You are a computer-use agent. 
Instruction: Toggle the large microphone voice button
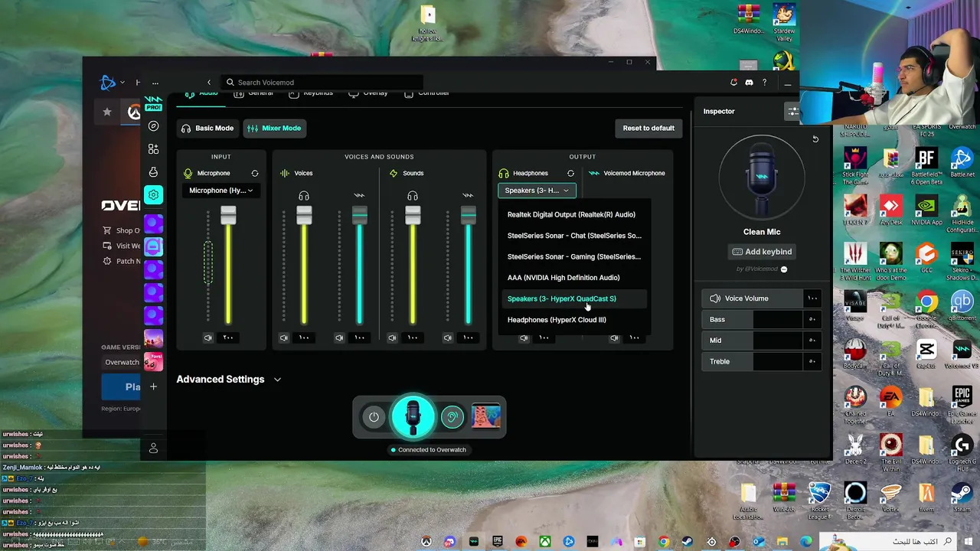413,417
